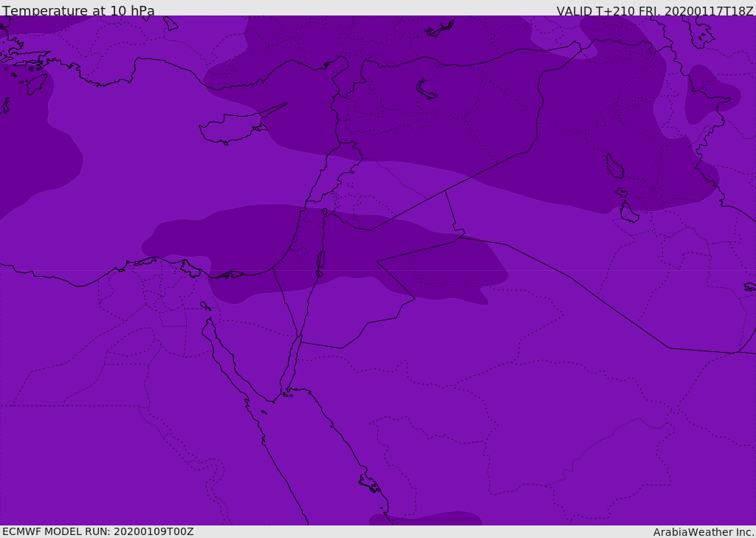Select the small lake in northern Syria
Image resolution: width=756 pixels, height=538 pixels.
[427, 89]
